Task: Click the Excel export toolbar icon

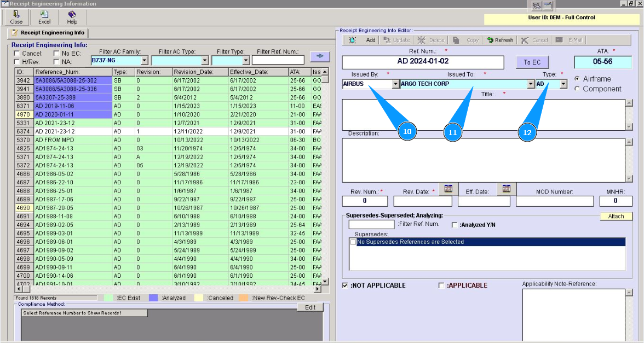Action: [44, 15]
